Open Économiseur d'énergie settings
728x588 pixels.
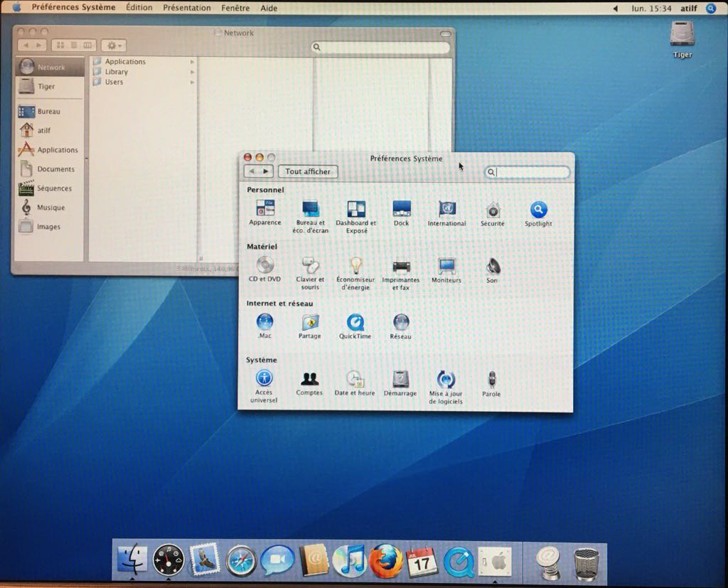click(x=355, y=267)
